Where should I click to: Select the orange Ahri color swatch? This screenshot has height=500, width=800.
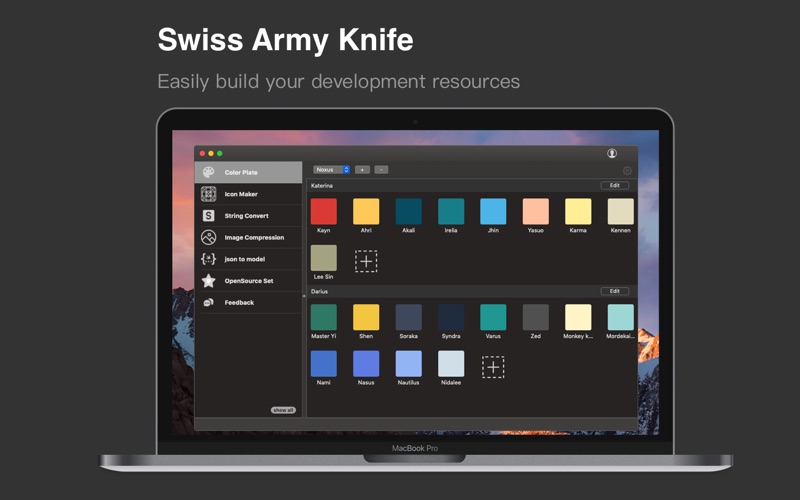366,211
